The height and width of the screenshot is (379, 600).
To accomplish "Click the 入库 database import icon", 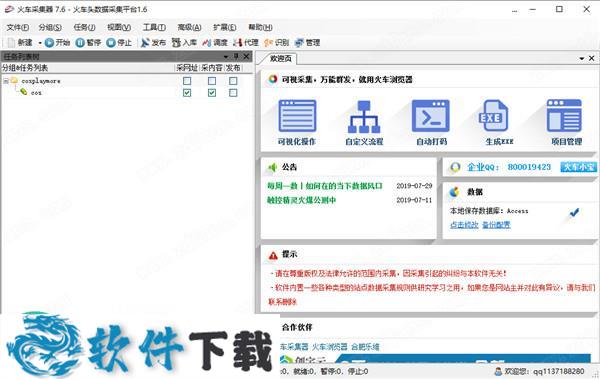I will pos(176,42).
